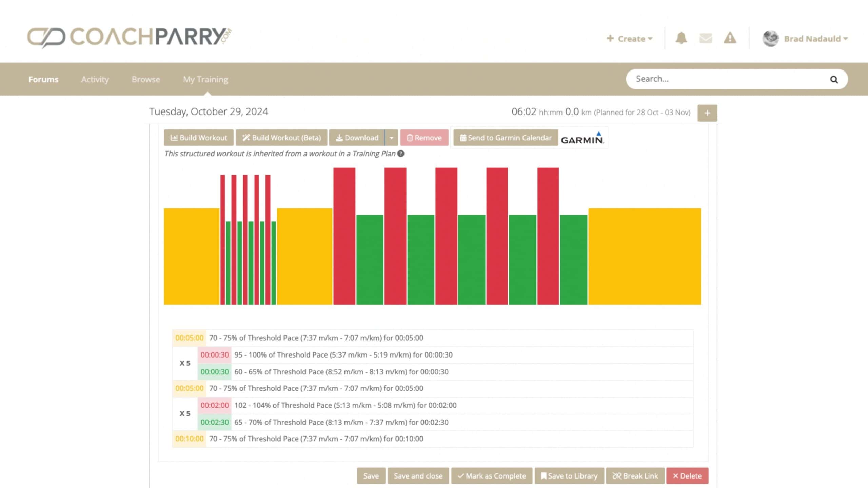Click the red Delete button

point(687,476)
